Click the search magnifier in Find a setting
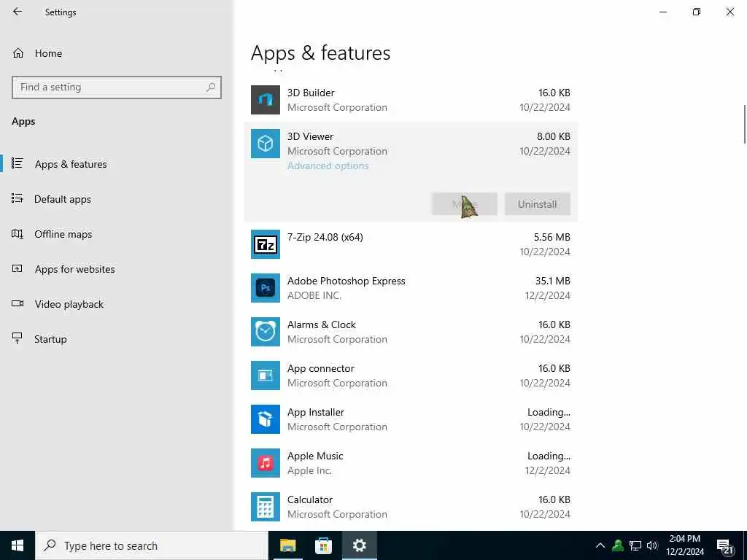 (x=211, y=87)
